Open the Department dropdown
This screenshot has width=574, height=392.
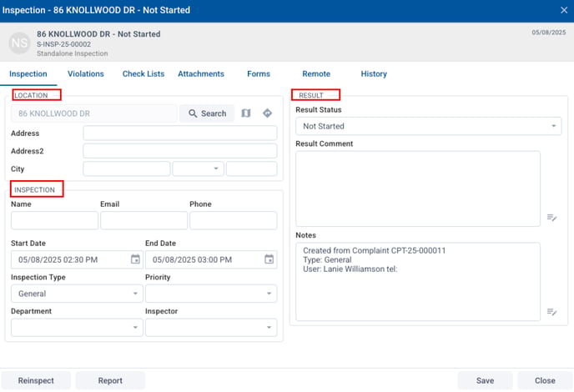[x=77, y=328]
